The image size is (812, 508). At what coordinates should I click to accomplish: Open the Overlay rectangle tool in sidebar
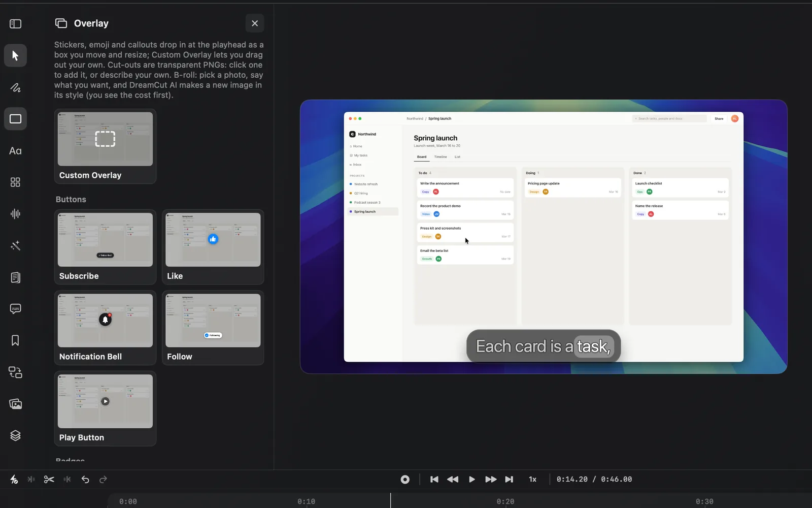(x=15, y=119)
